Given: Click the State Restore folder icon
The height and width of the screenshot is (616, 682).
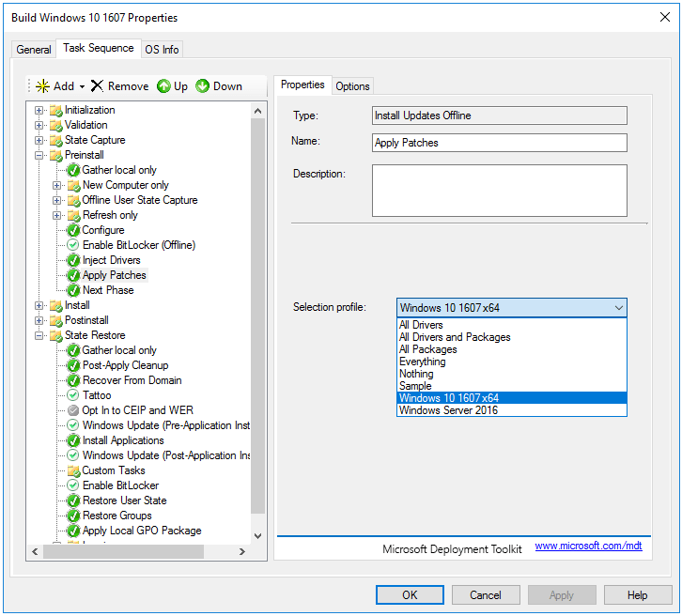Looking at the screenshot, I should click(56, 335).
